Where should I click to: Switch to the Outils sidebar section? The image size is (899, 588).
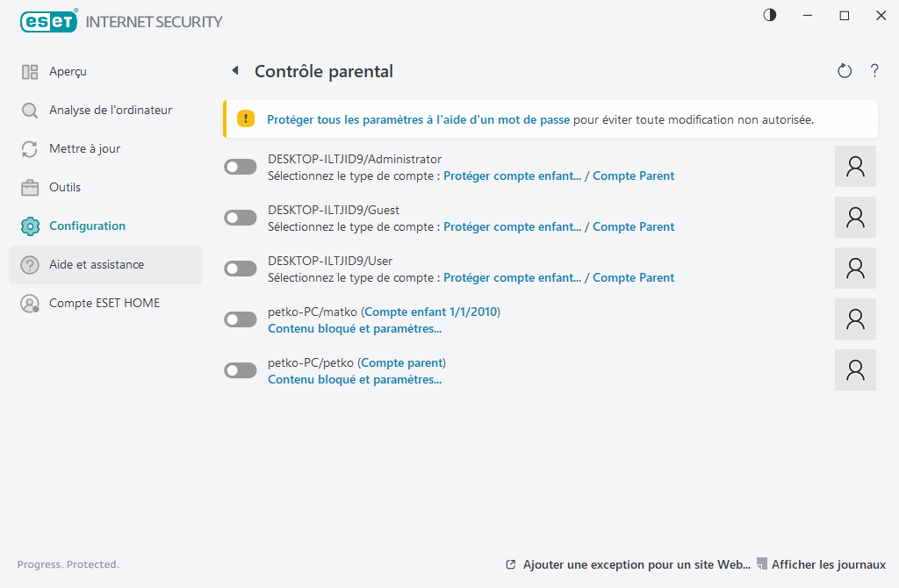[65, 188]
